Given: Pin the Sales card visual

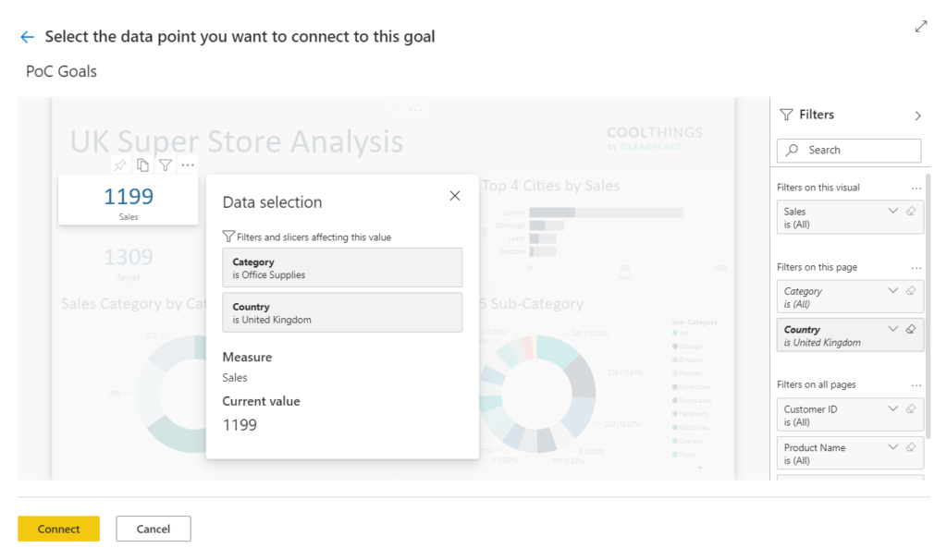Looking at the screenshot, I should tap(120, 164).
